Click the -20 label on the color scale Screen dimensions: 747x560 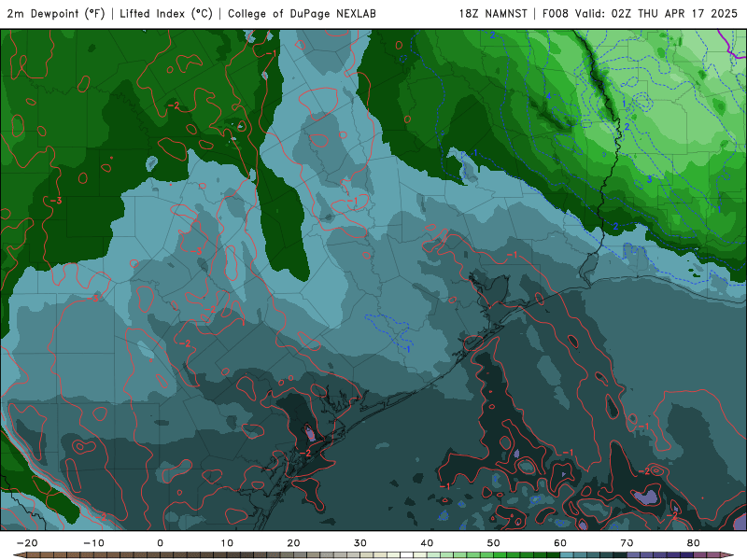27,543
